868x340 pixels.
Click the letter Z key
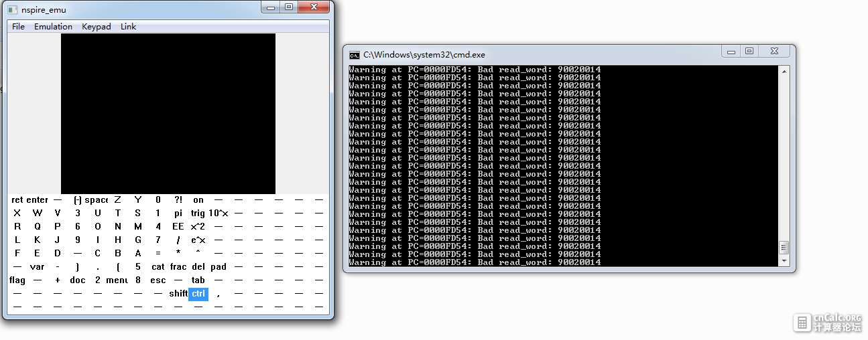(118, 200)
